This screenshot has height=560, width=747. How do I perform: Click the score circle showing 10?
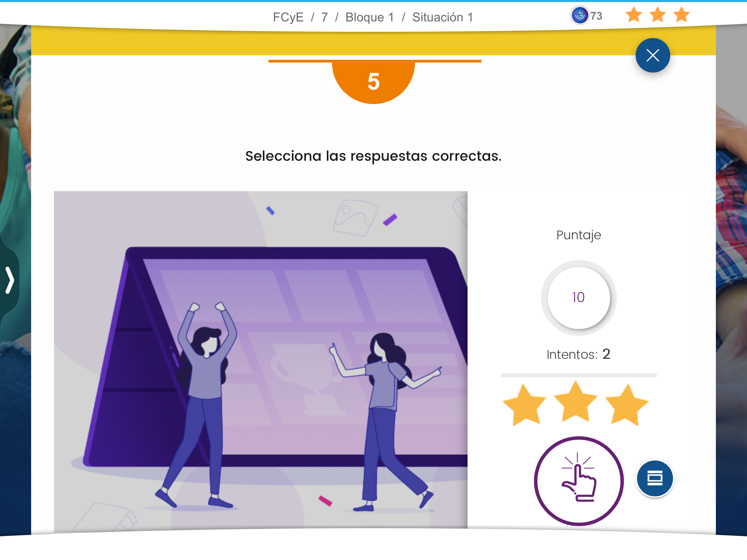(579, 298)
